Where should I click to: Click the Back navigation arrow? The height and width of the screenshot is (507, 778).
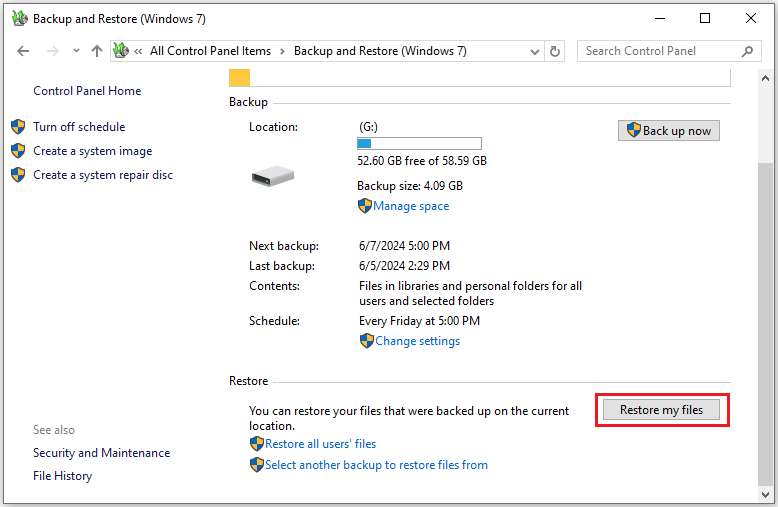[x=23, y=51]
